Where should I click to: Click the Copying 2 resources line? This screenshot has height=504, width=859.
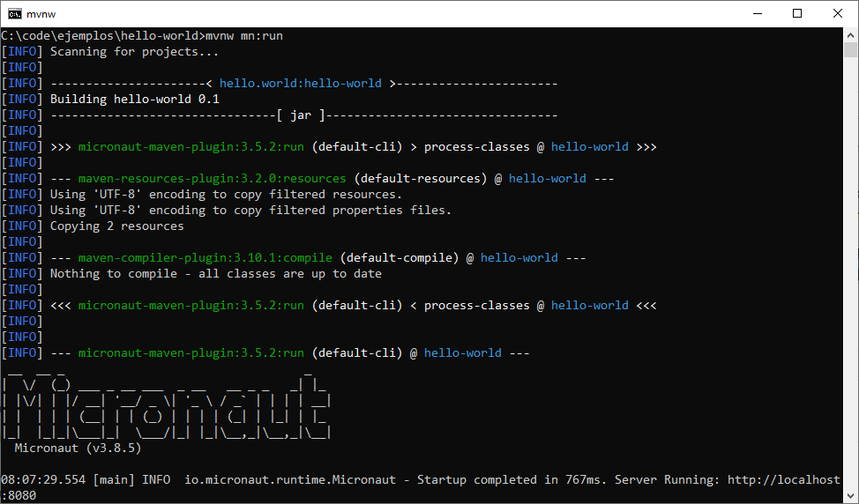(117, 226)
